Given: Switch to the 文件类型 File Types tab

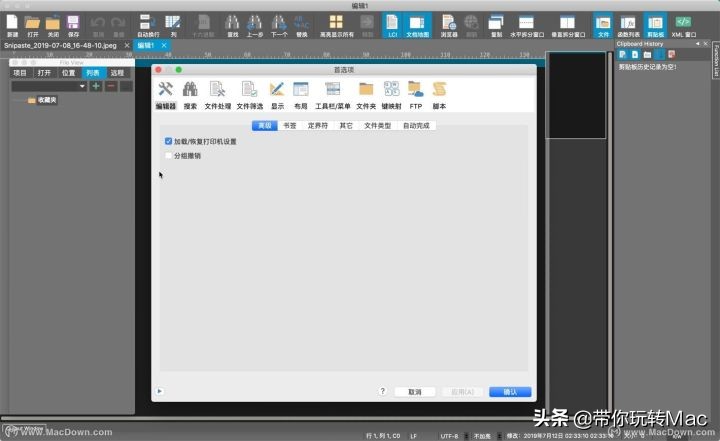Looking at the screenshot, I should (377, 125).
